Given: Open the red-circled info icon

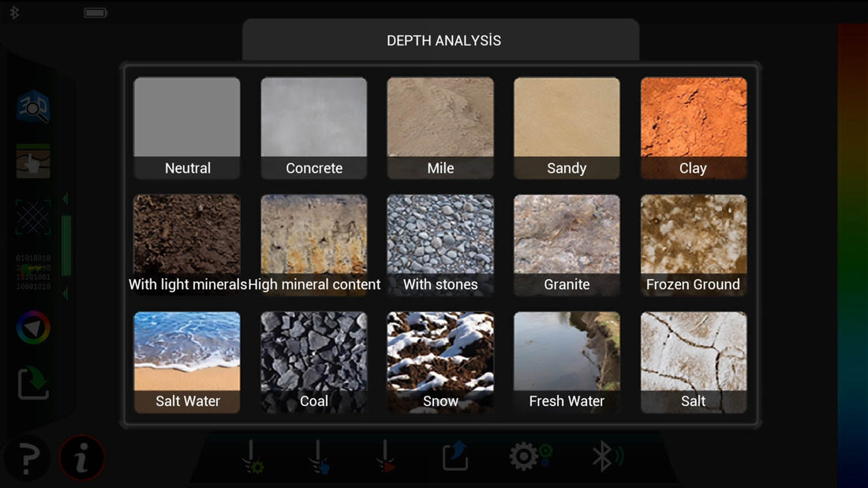Looking at the screenshot, I should pos(81,458).
